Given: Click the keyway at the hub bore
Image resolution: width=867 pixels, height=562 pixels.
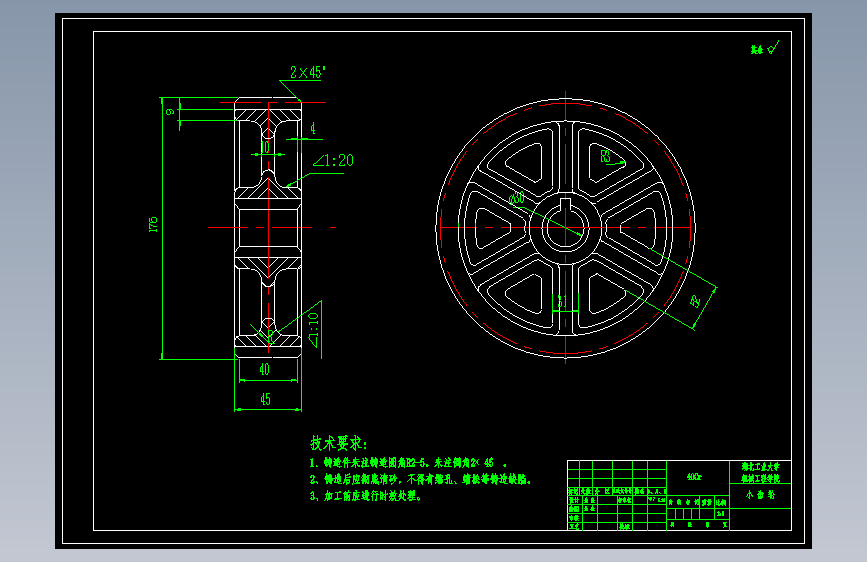Looking at the screenshot, I should [566, 204].
